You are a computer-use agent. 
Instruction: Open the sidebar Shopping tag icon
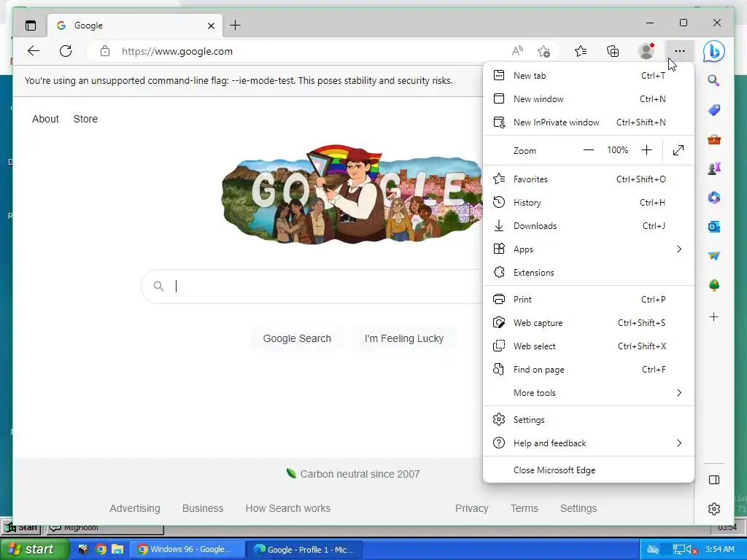pyautogui.click(x=713, y=110)
